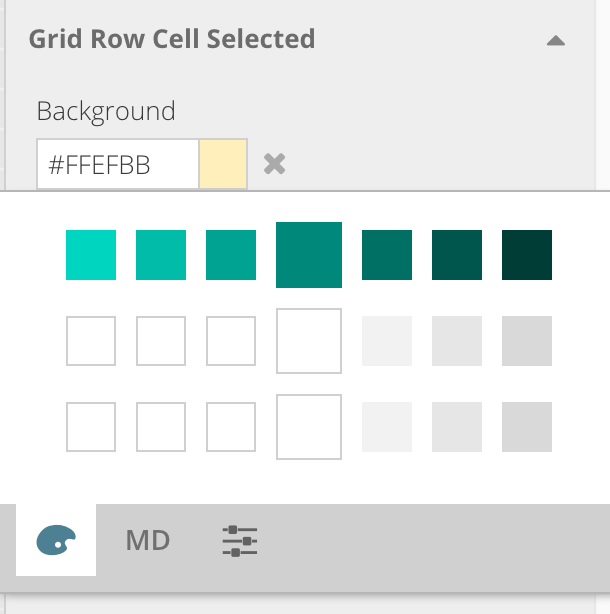The width and height of the screenshot is (610, 614).
Task: Pick the brightest turquoise swatch
Action: (91, 255)
